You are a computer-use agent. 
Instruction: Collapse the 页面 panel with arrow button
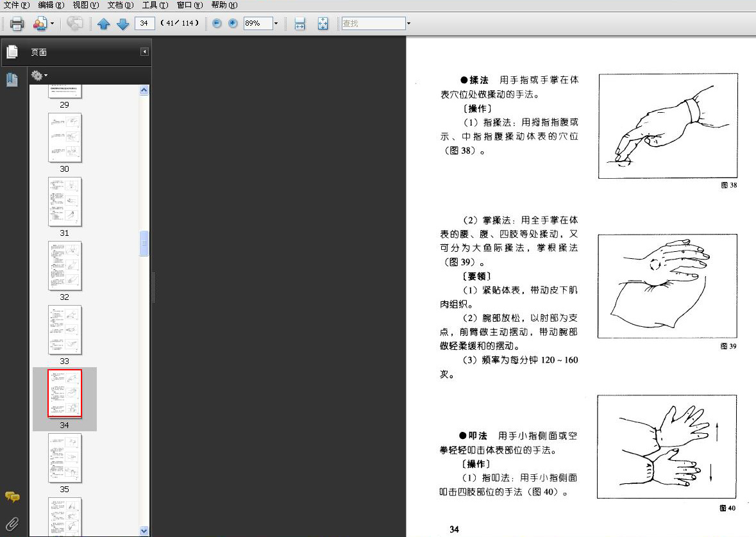click(144, 51)
